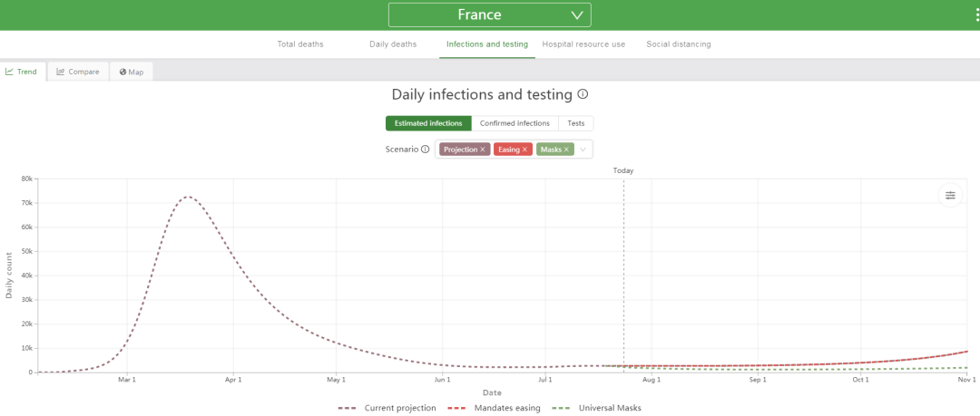Switch to Tests view
Screen dimensions: 980x416
[x=575, y=123]
